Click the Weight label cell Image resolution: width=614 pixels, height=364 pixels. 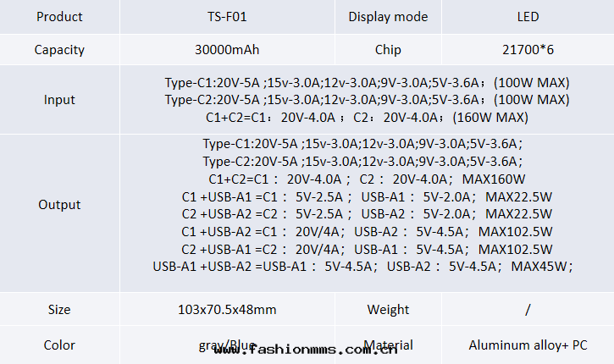click(x=388, y=310)
